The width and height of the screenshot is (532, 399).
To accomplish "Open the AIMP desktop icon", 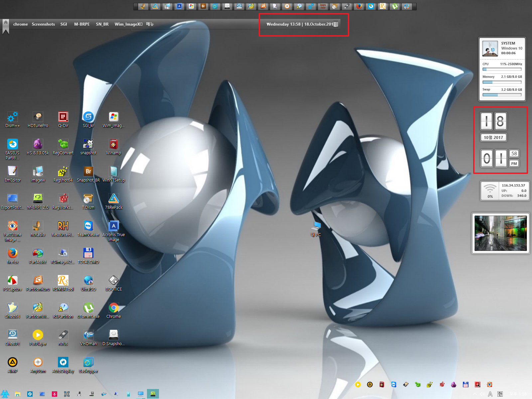I will pos(13,365).
